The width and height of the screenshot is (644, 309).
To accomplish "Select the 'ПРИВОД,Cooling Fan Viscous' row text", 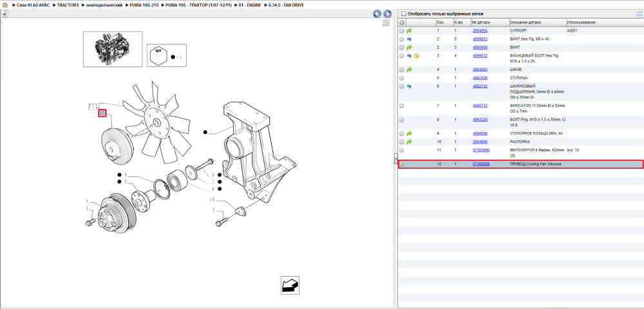I will tap(535, 164).
